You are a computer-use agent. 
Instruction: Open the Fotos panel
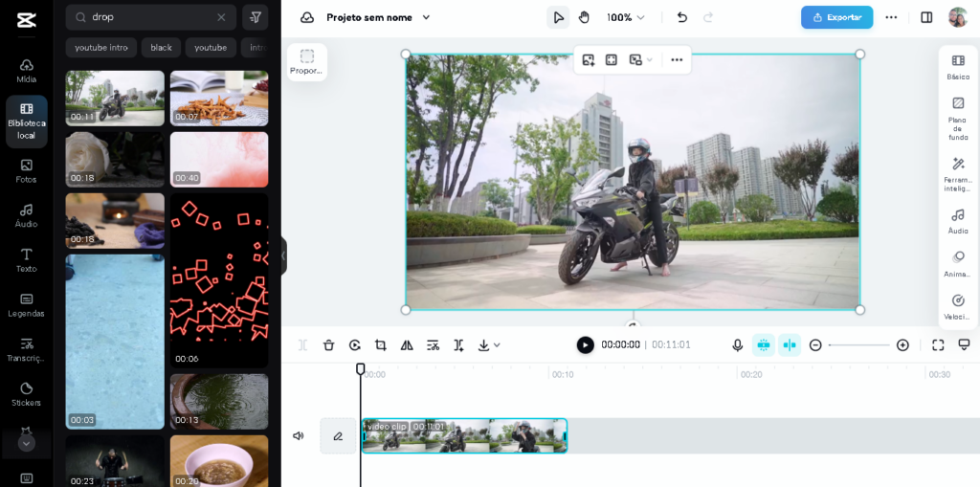click(x=26, y=171)
